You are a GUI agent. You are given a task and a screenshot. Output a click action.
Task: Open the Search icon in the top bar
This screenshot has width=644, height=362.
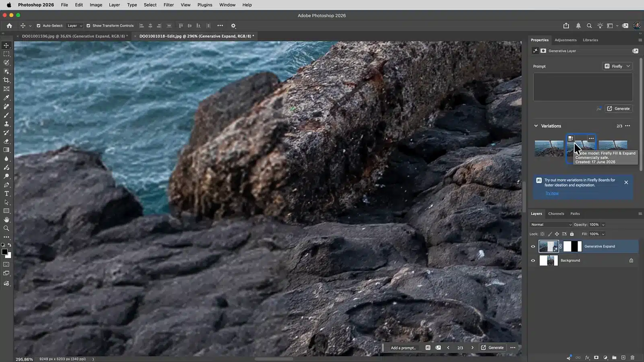tap(589, 26)
